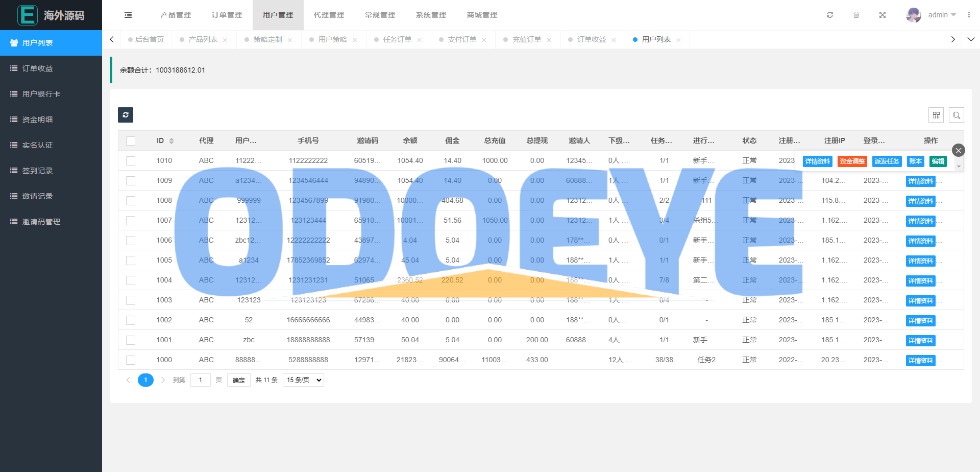Screen dimensions: 980x472
Task: Open the 15 条/页 page size dropdown
Action: point(303,380)
